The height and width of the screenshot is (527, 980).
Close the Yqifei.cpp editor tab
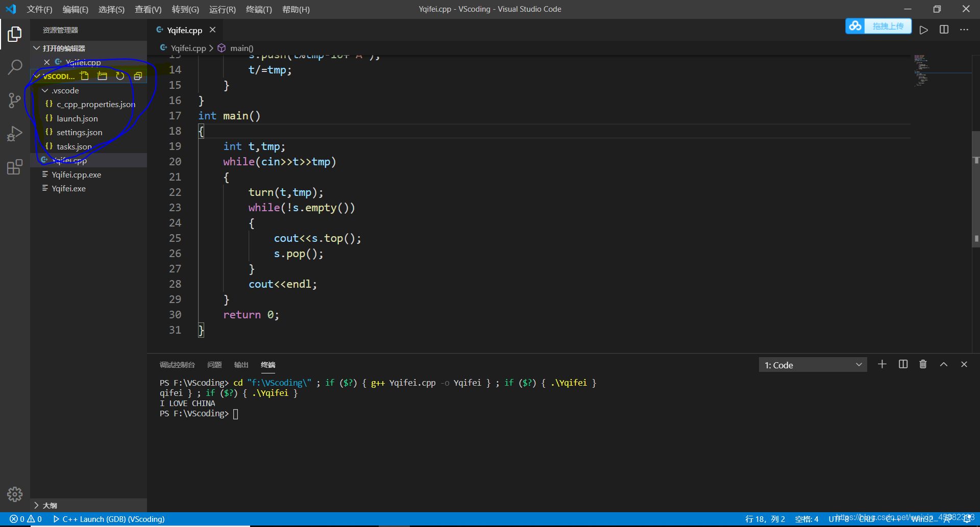click(x=213, y=30)
